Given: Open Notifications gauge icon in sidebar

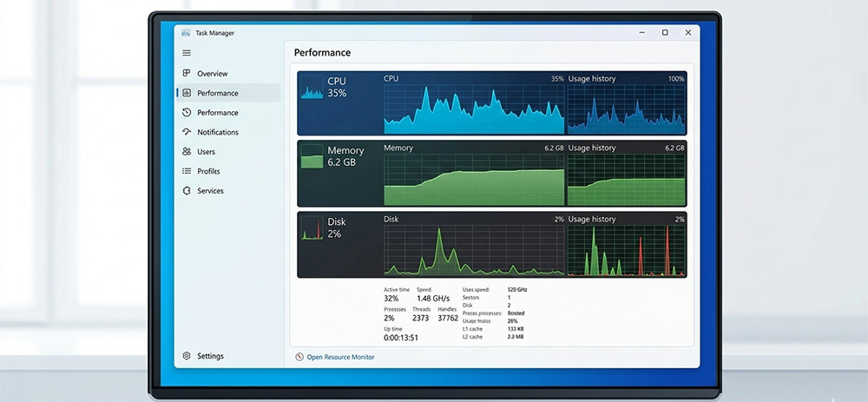Looking at the screenshot, I should pos(187,132).
